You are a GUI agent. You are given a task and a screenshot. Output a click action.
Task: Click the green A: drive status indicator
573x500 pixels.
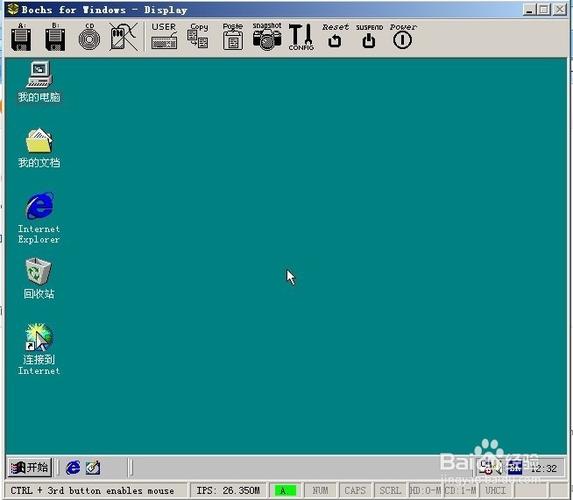point(285,490)
